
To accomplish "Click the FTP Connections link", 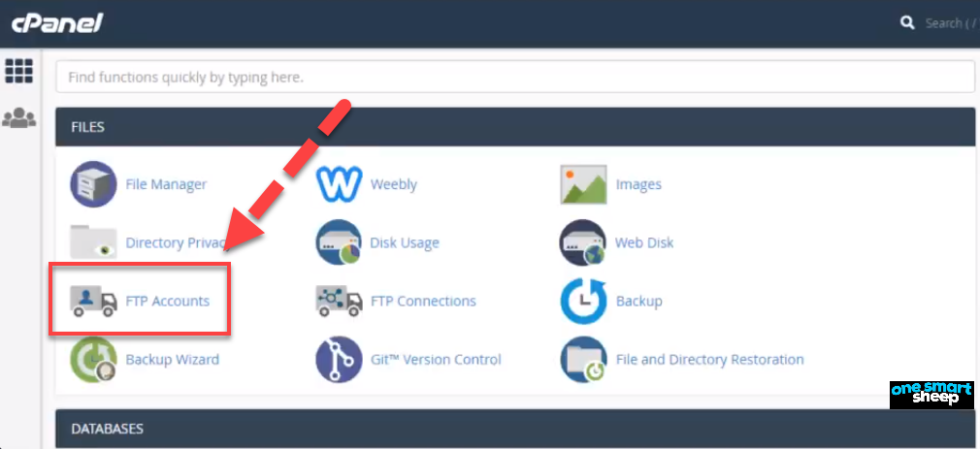I will coord(423,301).
